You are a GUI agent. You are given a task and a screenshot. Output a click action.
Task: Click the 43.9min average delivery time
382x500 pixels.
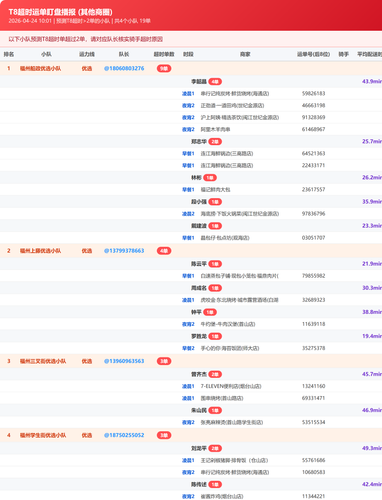click(x=372, y=81)
